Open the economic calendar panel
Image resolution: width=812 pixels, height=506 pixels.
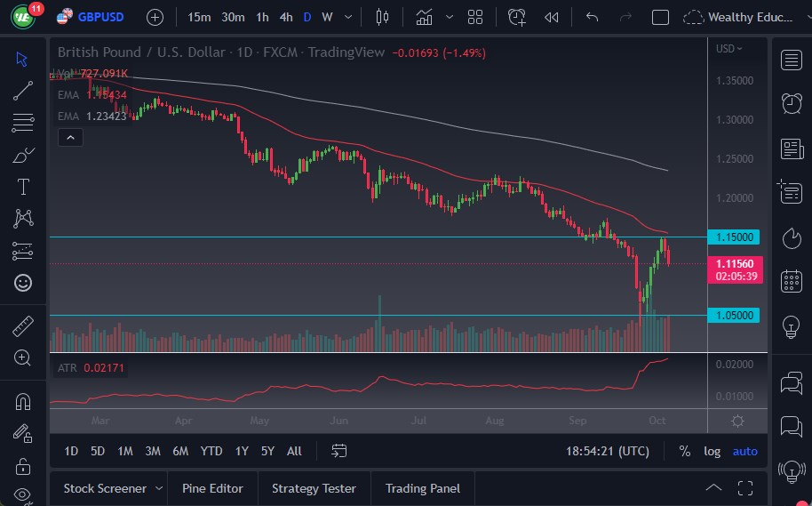click(x=791, y=282)
